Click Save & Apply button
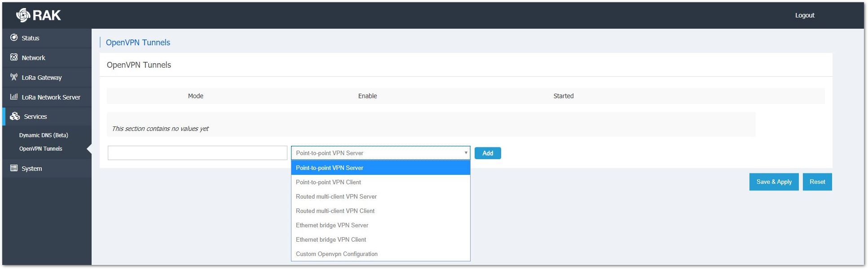868x269 pixels. click(x=774, y=182)
